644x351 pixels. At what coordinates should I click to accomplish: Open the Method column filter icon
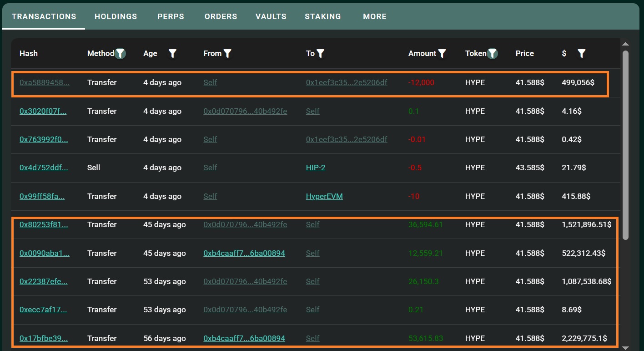coord(120,54)
